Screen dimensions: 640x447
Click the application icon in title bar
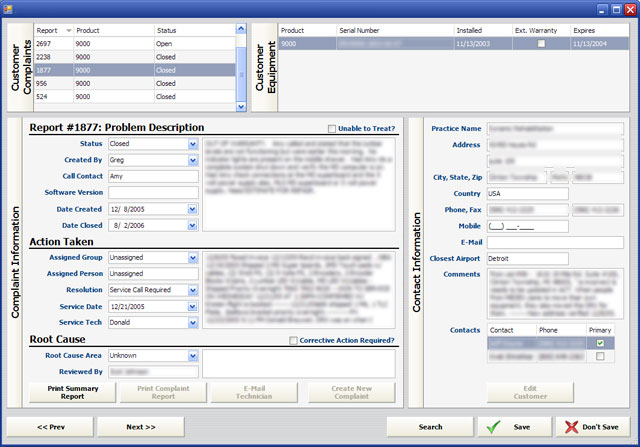click(11, 9)
